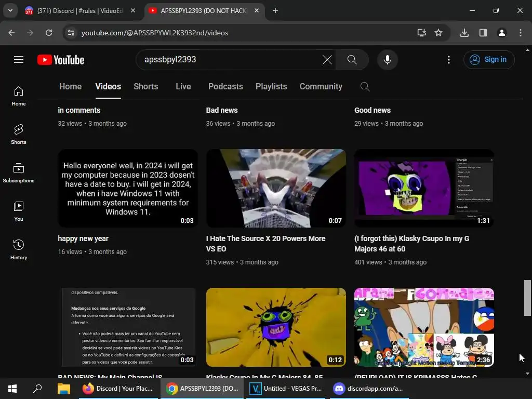Go back using browser back arrow
This screenshot has width=532, height=399.
tap(11, 33)
